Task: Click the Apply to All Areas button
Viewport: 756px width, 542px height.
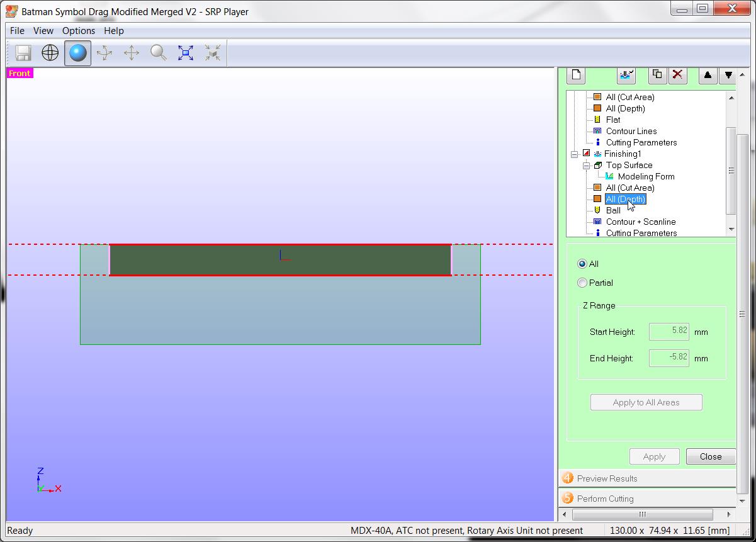Action: pos(646,402)
